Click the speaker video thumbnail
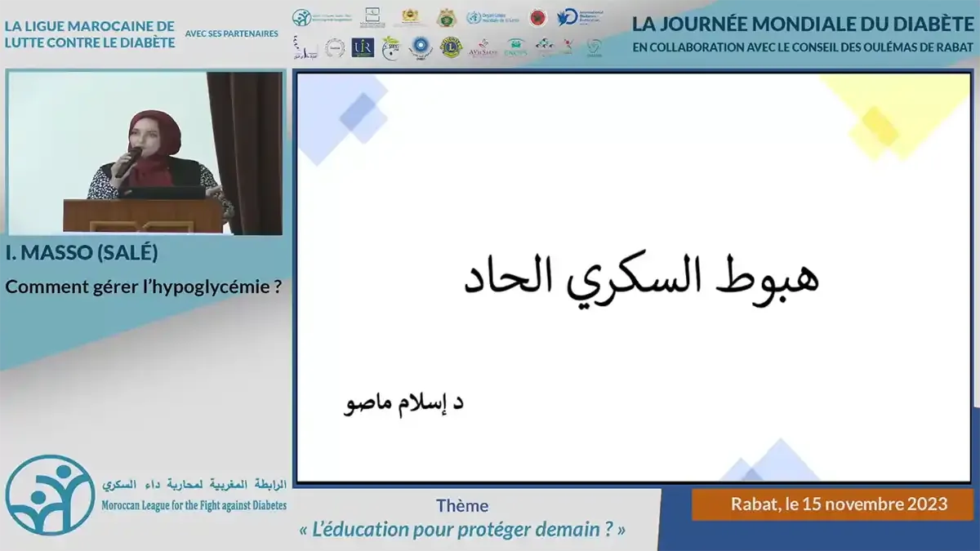 point(144,153)
